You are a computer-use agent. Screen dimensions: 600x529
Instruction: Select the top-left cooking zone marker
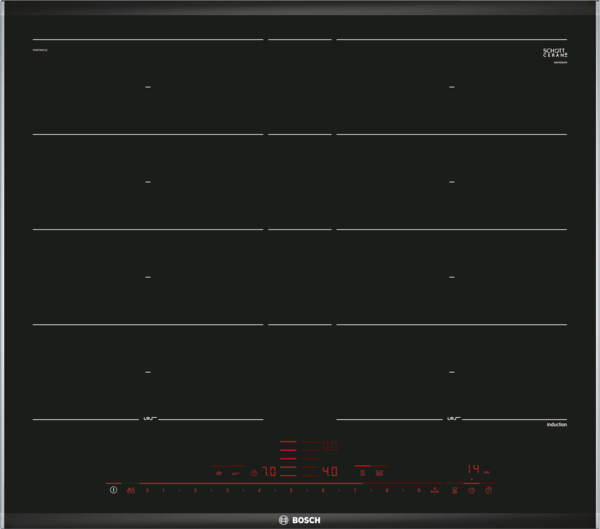(x=148, y=87)
